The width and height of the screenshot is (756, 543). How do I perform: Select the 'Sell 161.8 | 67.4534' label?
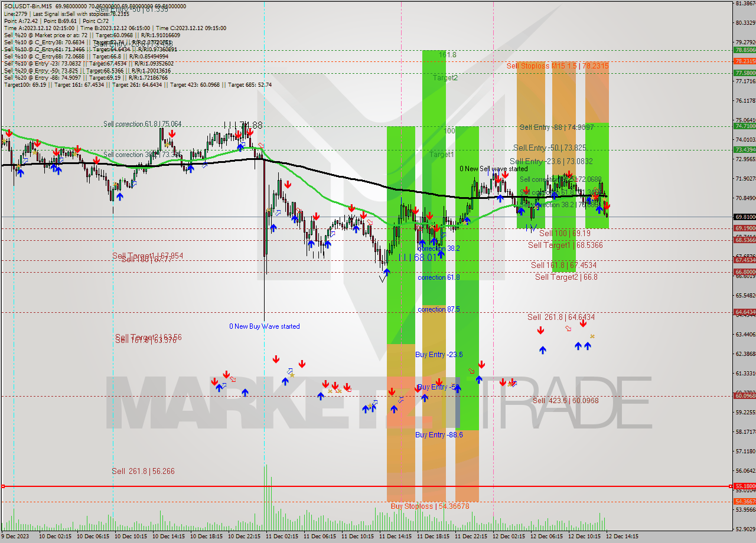point(563,266)
